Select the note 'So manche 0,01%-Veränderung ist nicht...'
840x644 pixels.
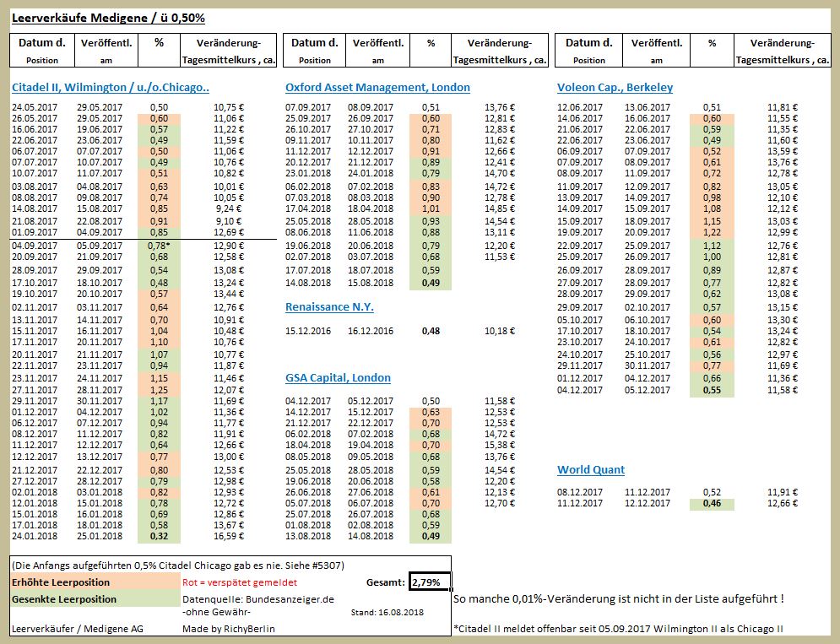(619, 599)
